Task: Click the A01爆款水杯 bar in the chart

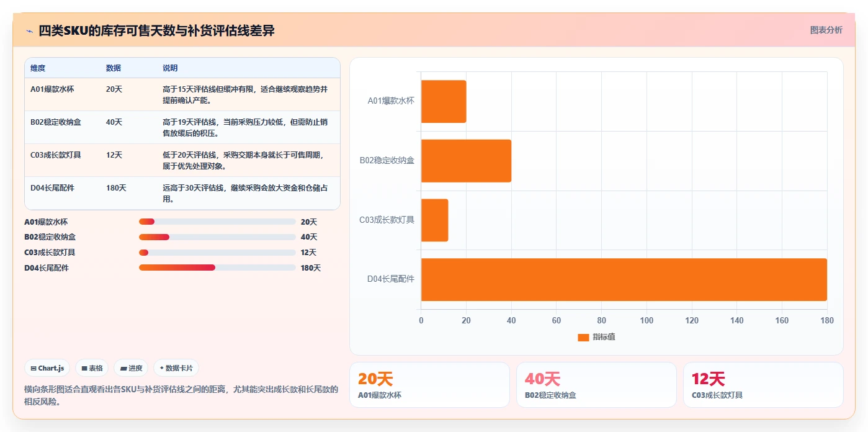Action: tap(444, 101)
